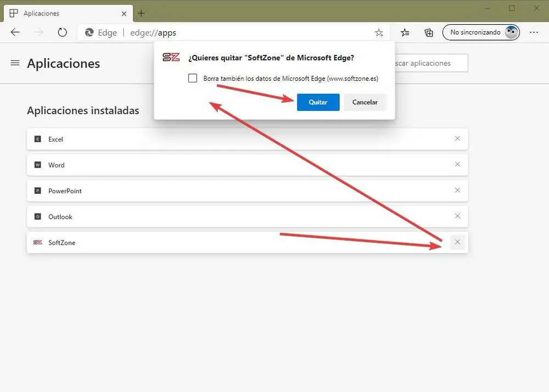This screenshot has width=549, height=392.
Task: Remove PowerPoint app with its X
Action: coord(457,191)
